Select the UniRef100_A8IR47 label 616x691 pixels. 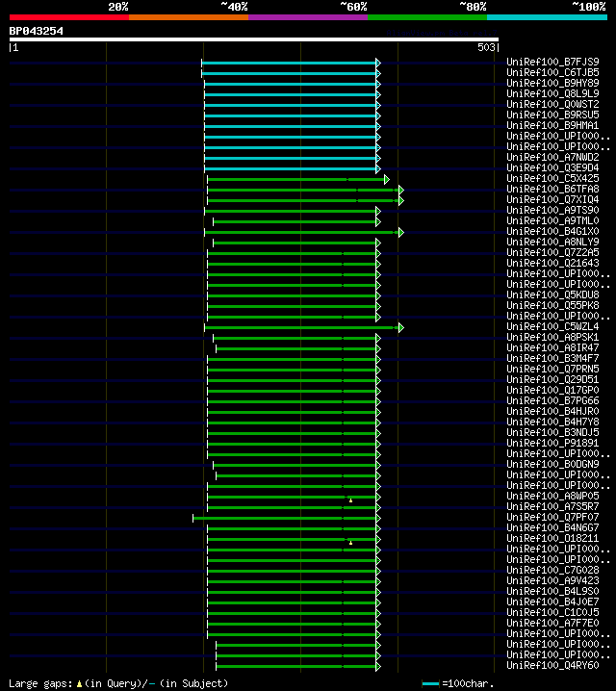[552, 347]
